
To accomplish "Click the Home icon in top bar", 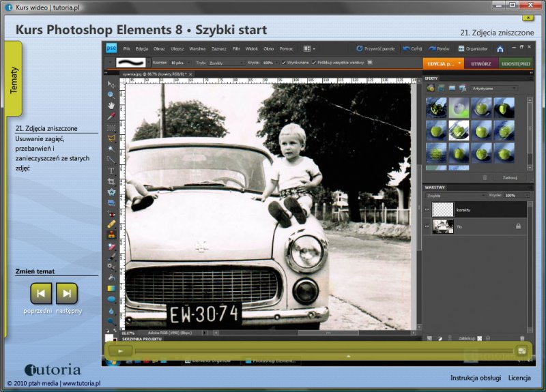I will pos(500,49).
